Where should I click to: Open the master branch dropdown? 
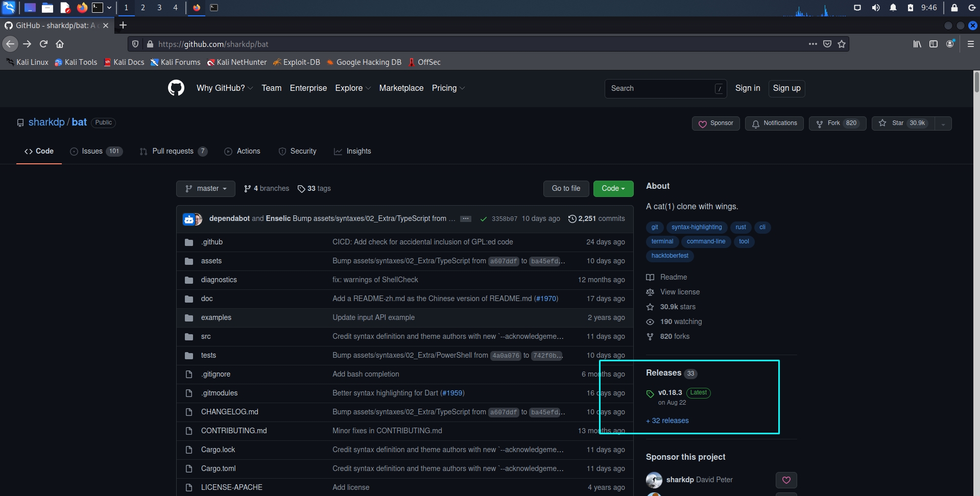tap(206, 188)
